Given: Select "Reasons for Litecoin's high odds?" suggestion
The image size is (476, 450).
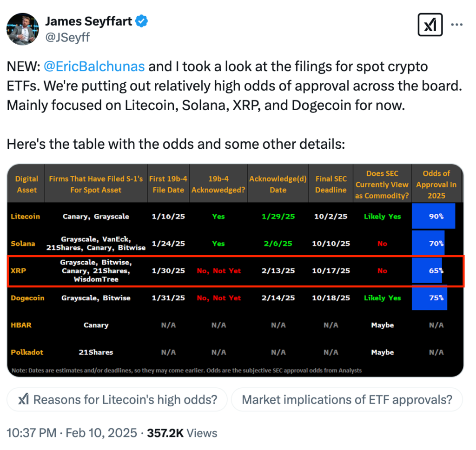Looking at the screenshot, I should tap(117, 400).
